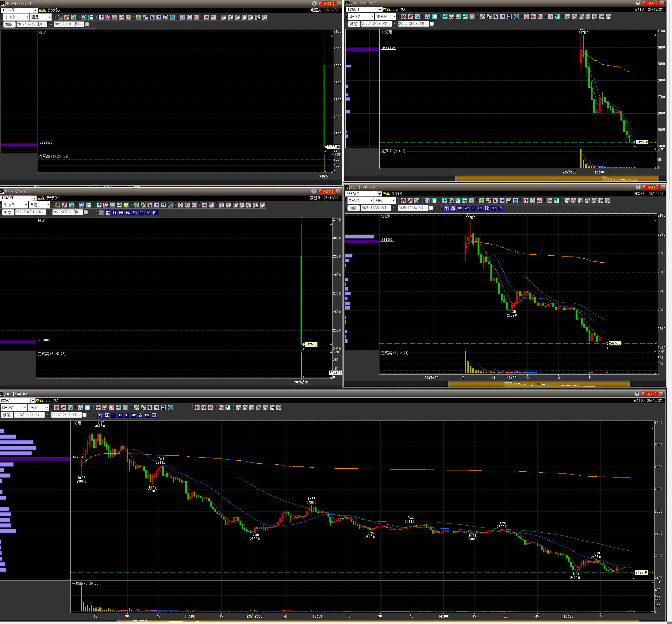Image resolution: width=672 pixels, height=624 pixels.
Task: Toggle the period checkbox in the 15-minute chart
Action: 432,24
